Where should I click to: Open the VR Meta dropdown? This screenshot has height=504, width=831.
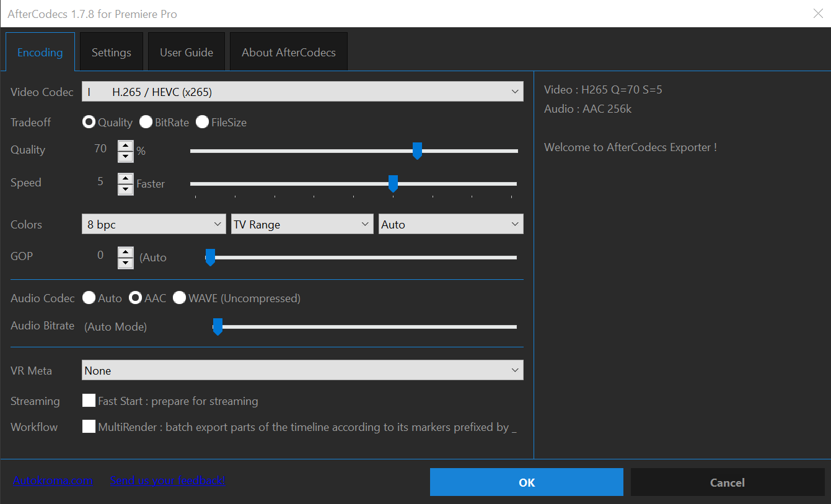pos(302,370)
